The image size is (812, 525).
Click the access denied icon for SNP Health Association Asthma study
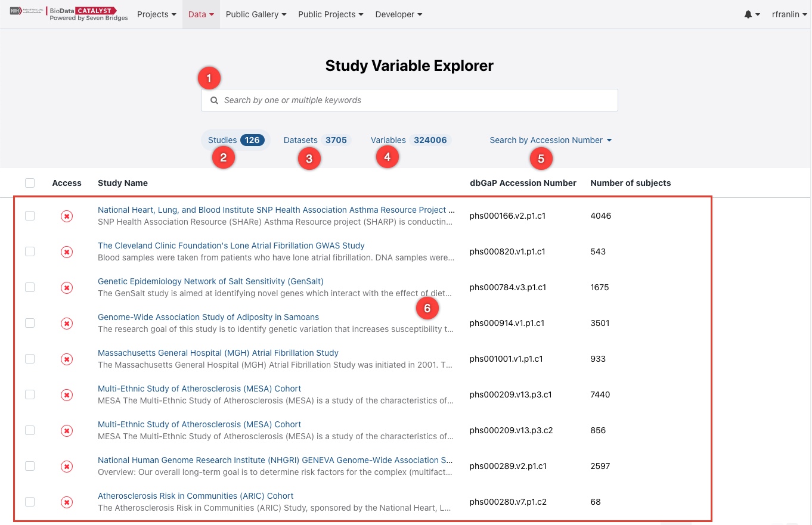point(67,216)
